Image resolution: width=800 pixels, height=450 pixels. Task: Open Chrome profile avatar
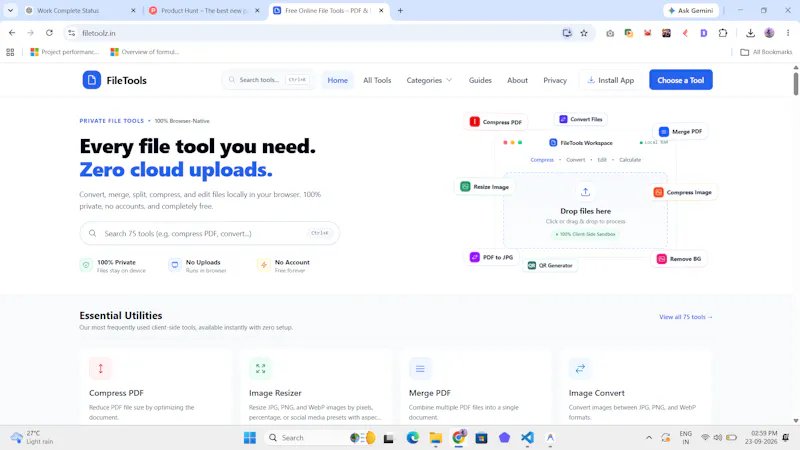pos(769,33)
